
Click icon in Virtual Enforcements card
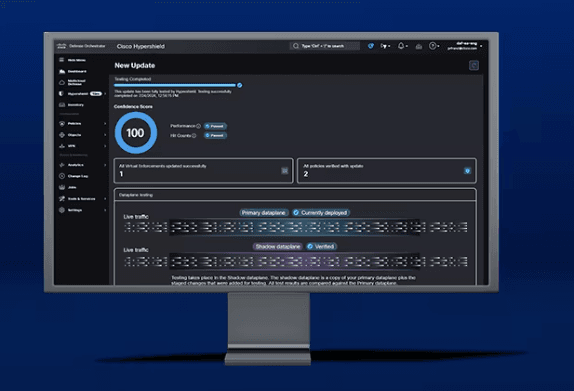284,171
